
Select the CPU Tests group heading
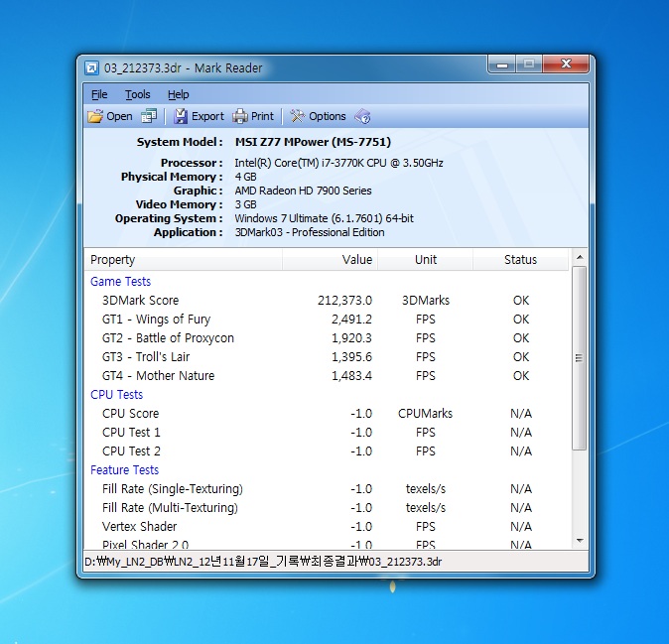(x=116, y=395)
